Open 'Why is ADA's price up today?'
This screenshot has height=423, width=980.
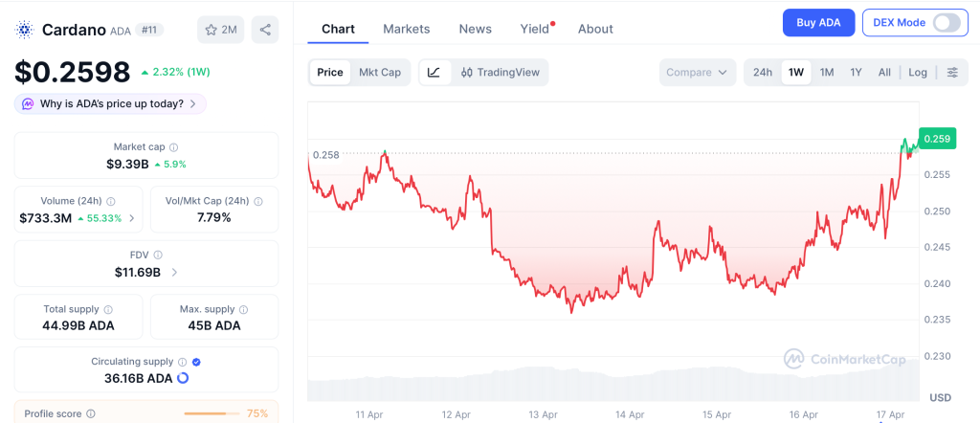[x=111, y=103]
